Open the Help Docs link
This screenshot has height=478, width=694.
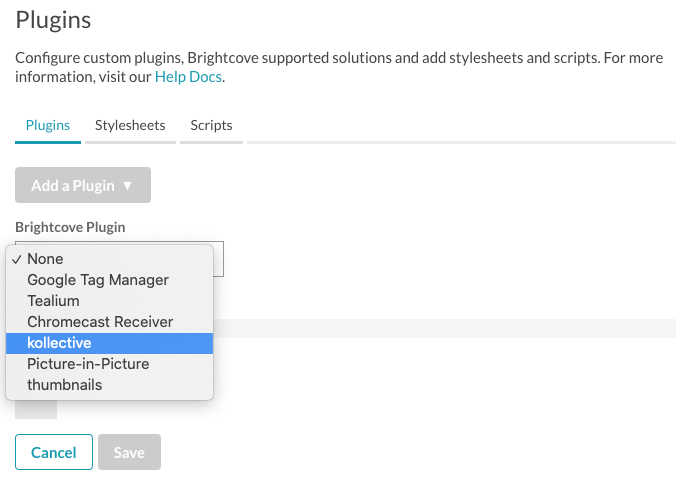189,76
